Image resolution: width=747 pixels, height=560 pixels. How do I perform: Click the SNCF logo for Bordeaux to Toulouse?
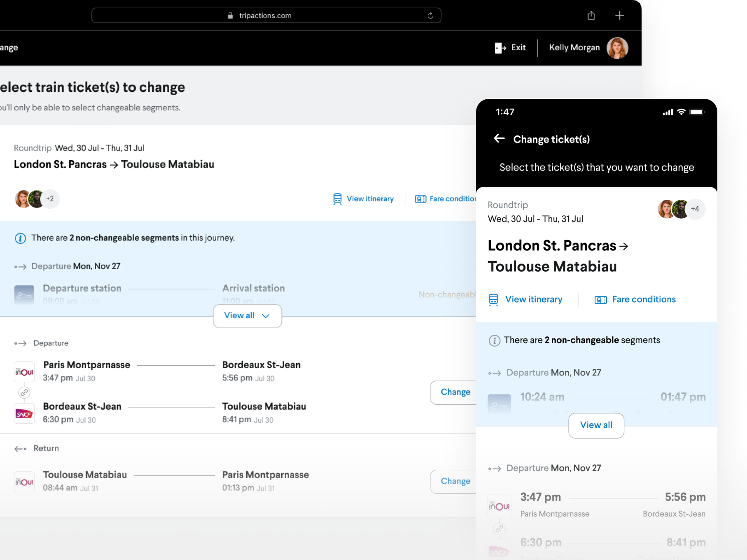pyautogui.click(x=24, y=414)
